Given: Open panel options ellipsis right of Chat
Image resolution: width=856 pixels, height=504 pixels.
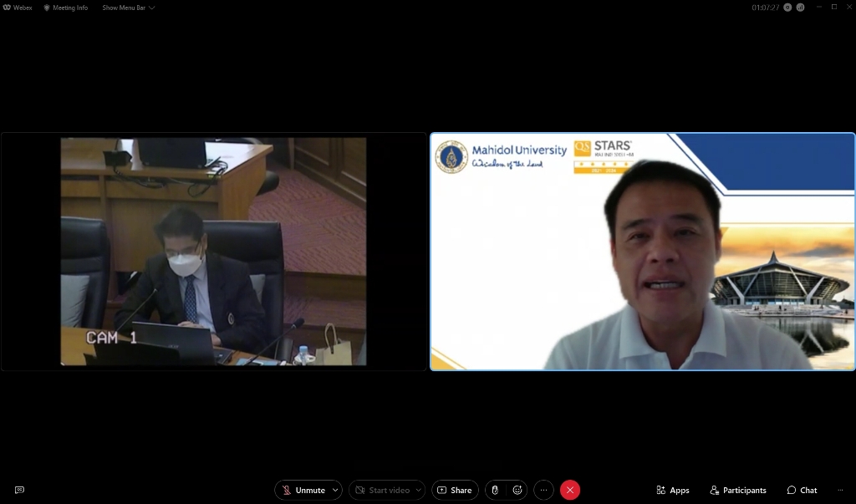Looking at the screenshot, I should 839,490.
